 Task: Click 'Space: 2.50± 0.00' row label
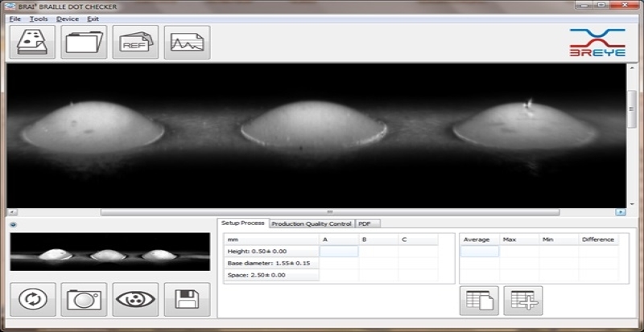coord(272,275)
